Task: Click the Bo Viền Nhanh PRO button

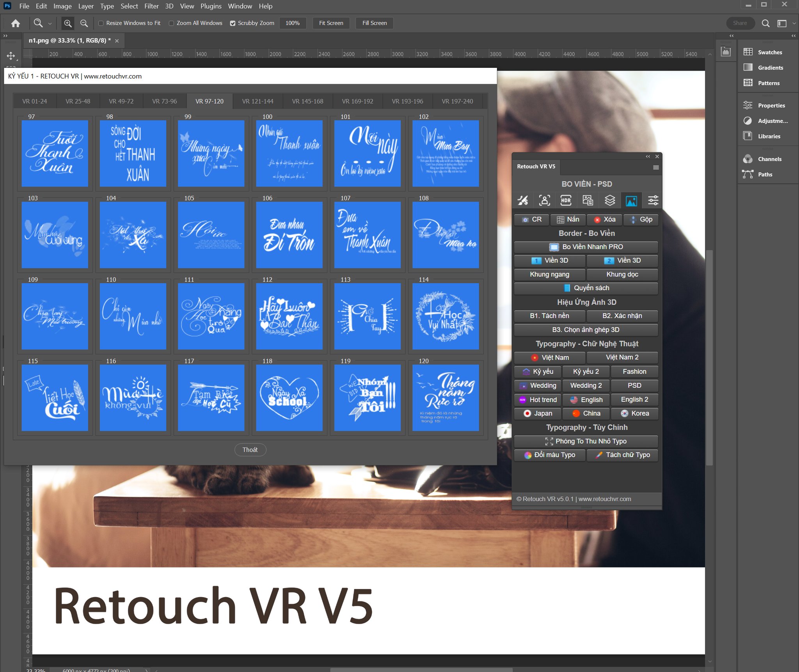Action: coord(586,247)
